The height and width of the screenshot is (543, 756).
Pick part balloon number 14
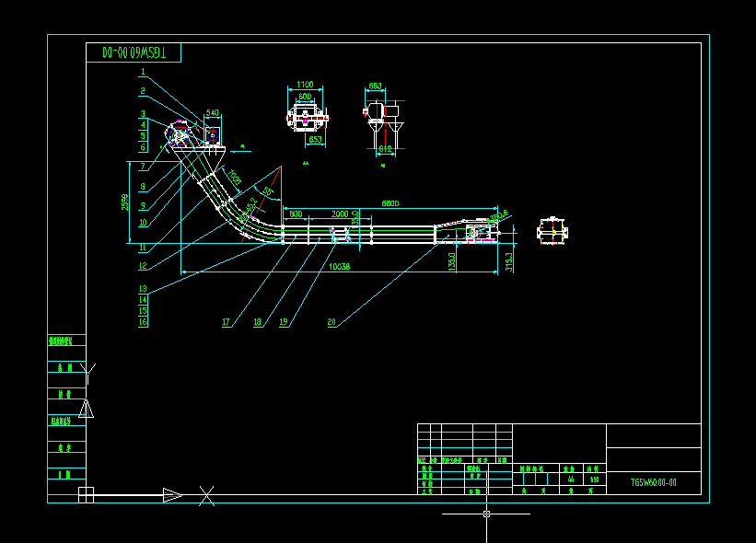pyautogui.click(x=143, y=300)
